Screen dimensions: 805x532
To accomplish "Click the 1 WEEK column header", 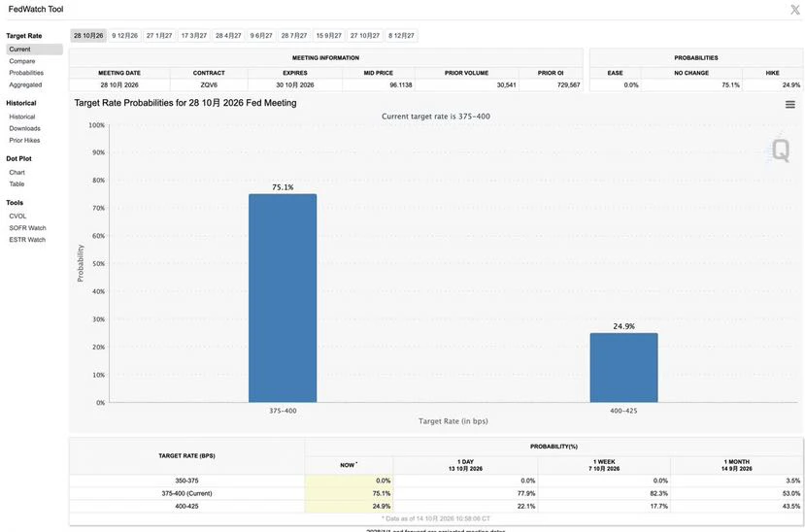I will point(604,465).
